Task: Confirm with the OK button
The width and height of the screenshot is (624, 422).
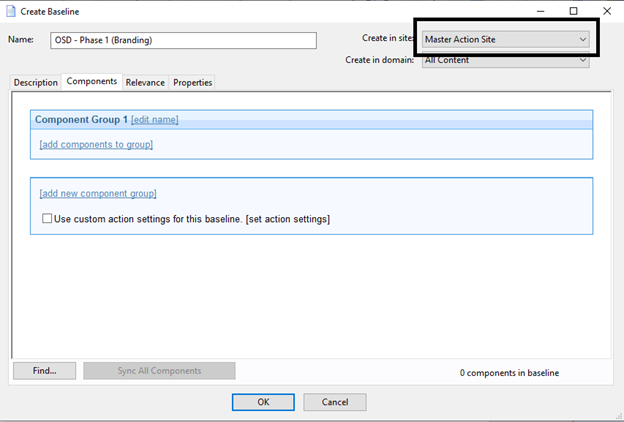Action: (x=263, y=402)
